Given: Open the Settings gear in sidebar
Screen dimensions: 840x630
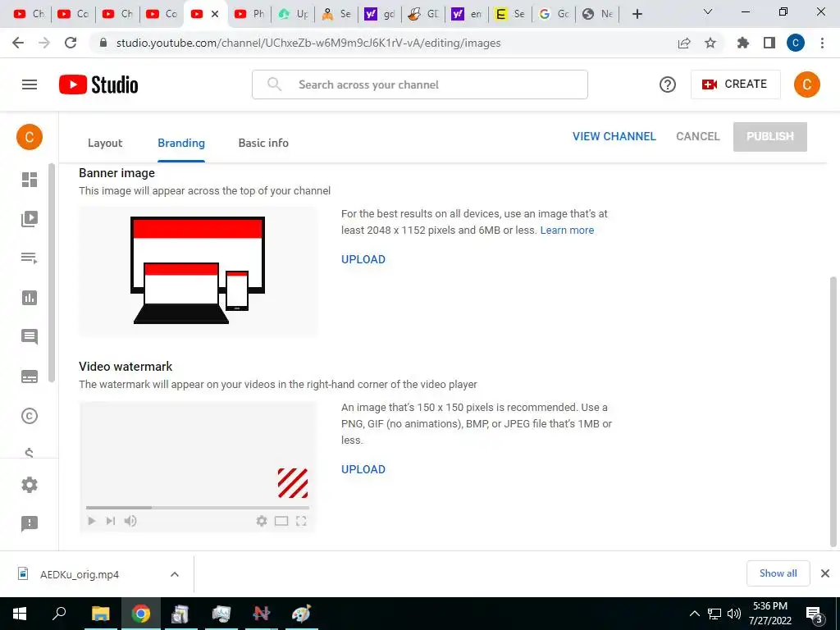Looking at the screenshot, I should pyautogui.click(x=30, y=485).
